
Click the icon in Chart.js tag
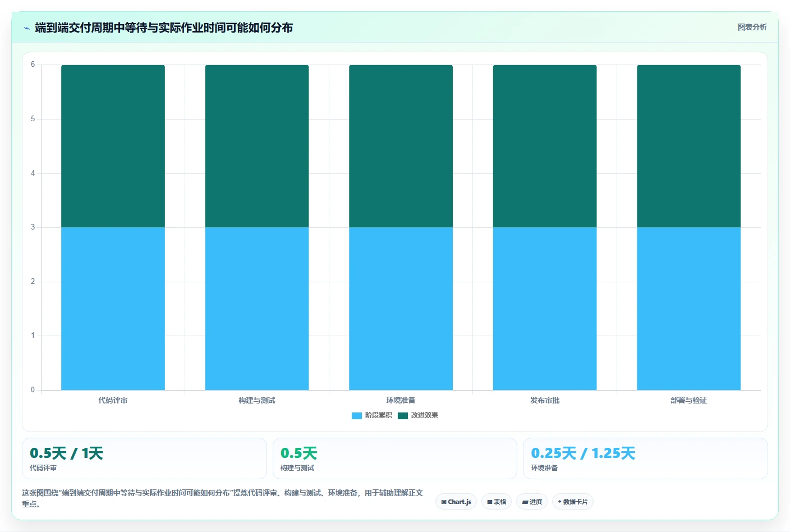click(x=444, y=502)
